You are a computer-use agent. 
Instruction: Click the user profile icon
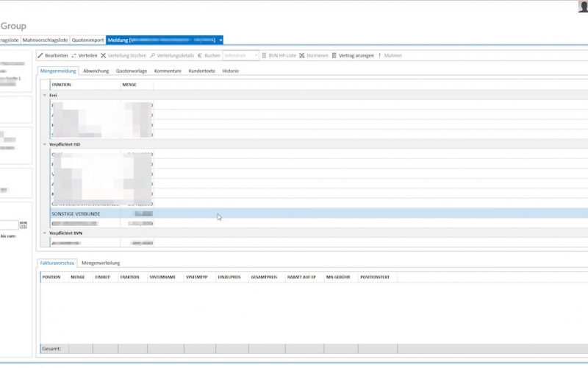click(583, 7)
